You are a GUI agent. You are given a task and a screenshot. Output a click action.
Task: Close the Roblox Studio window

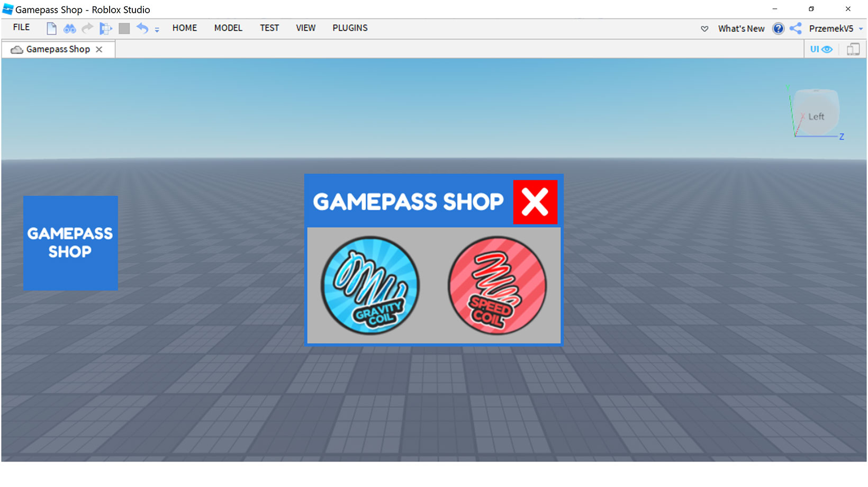(x=848, y=9)
